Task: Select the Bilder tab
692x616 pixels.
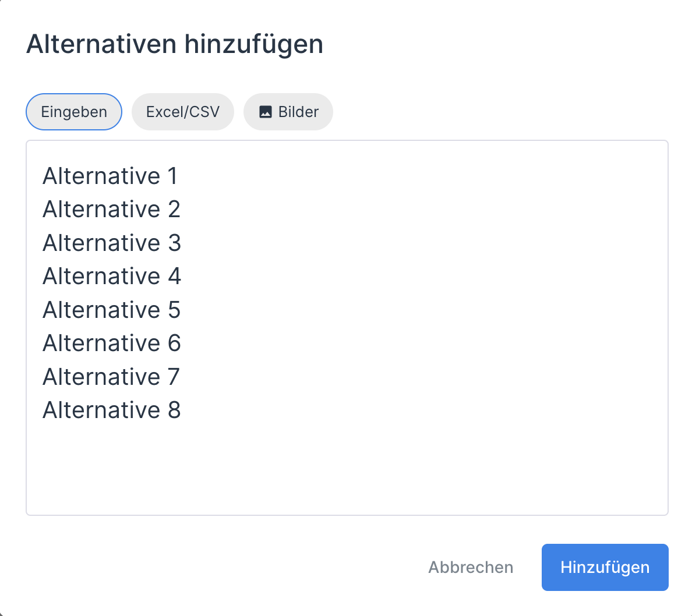Action: [x=288, y=112]
